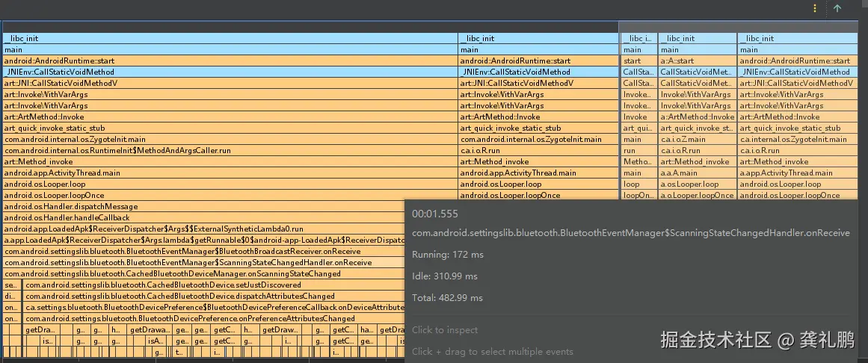Click the 'isA...' frame
The image size is (868, 363).
[156, 341]
